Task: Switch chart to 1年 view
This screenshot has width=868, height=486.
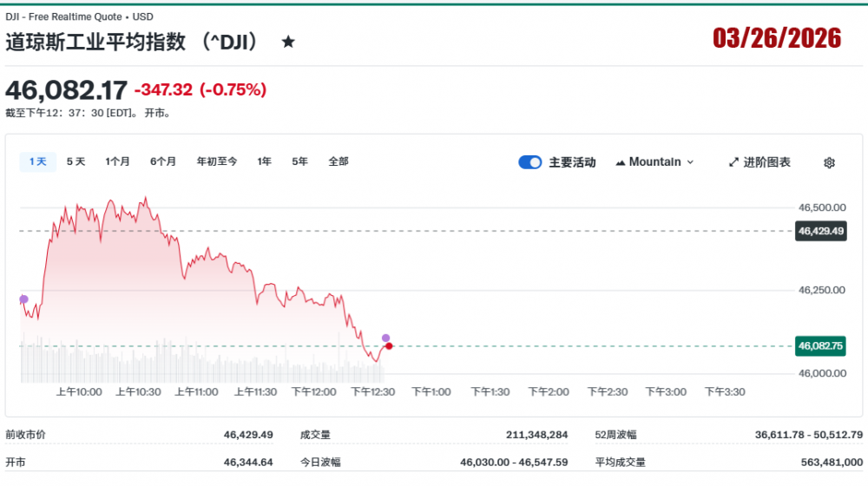Action: 265,161
